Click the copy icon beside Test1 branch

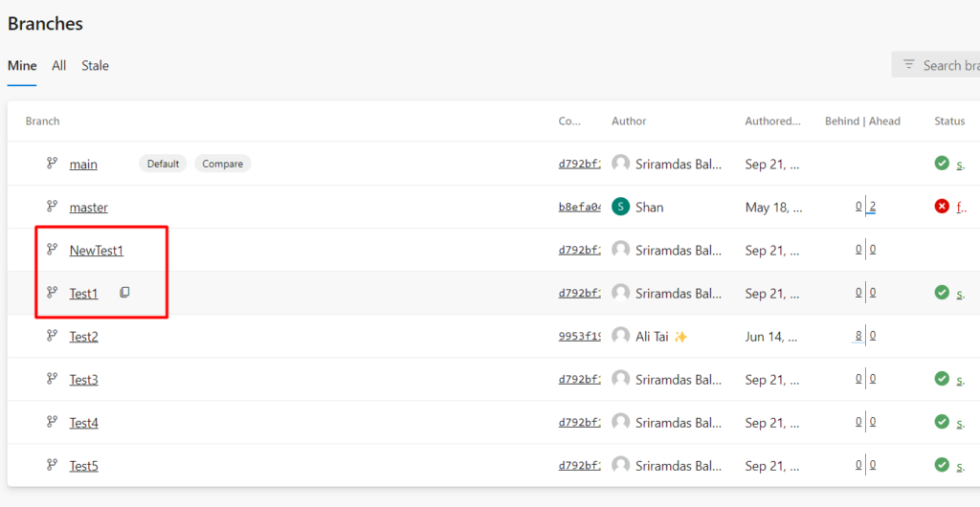click(x=124, y=293)
